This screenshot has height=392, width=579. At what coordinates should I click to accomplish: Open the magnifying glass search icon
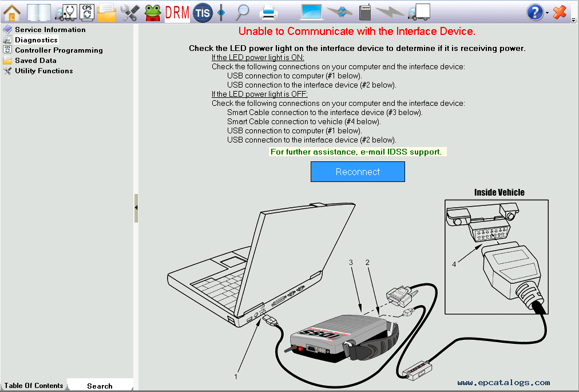[x=242, y=13]
